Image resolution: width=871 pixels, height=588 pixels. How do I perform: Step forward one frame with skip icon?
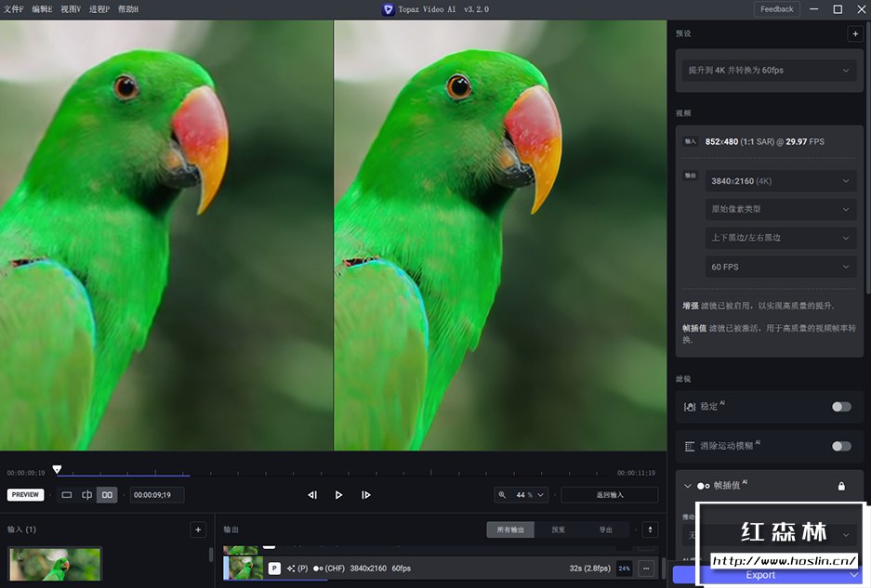[365, 494]
